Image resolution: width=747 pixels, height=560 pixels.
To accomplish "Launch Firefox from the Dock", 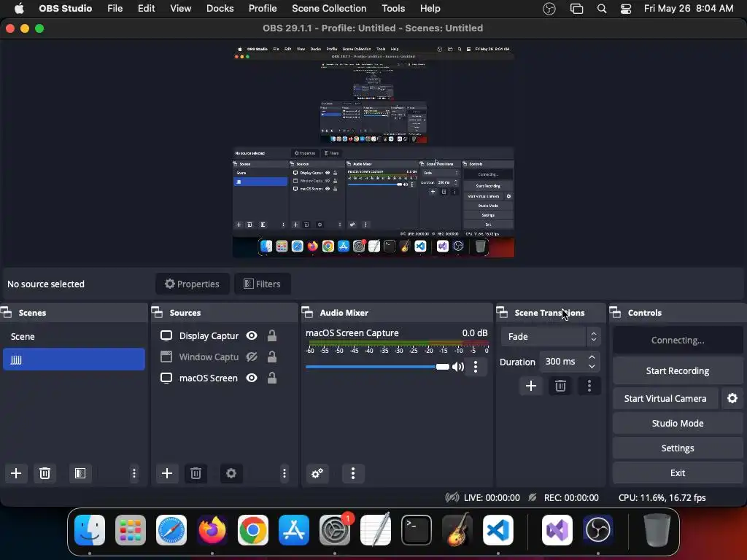I will [x=212, y=530].
